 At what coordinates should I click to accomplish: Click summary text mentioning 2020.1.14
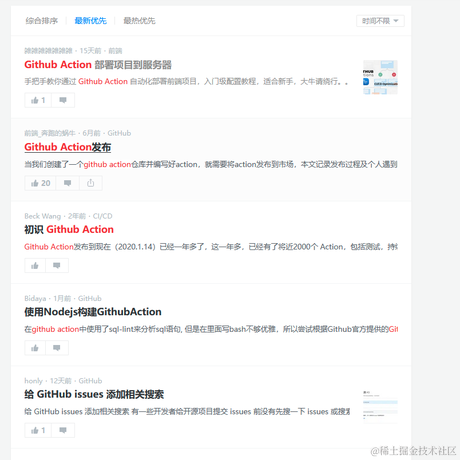[x=211, y=247]
